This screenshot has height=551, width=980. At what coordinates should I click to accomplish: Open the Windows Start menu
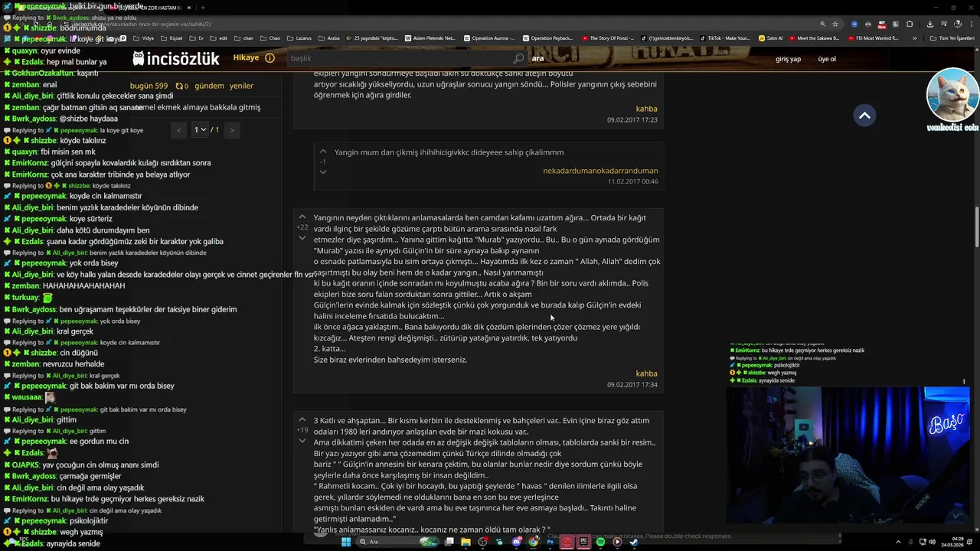(x=346, y=542)
